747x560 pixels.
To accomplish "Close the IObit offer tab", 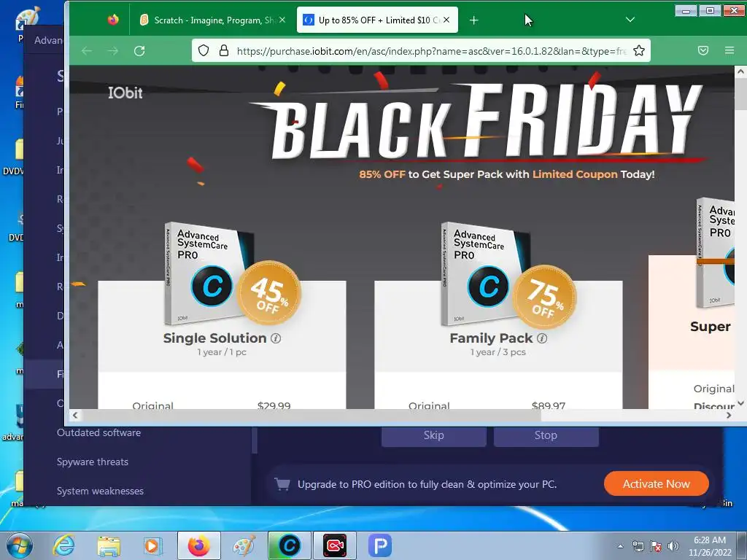I will [x=446, y=20].
